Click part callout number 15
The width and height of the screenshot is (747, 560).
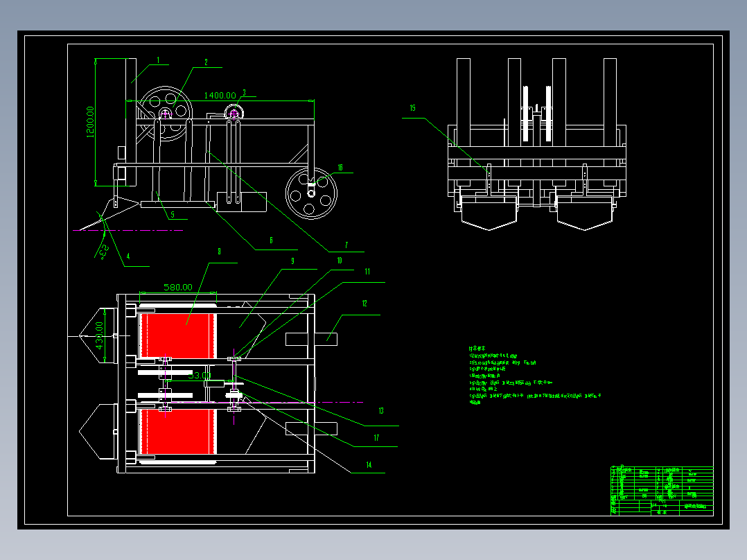pyautogui.click(x=412, y=108)
